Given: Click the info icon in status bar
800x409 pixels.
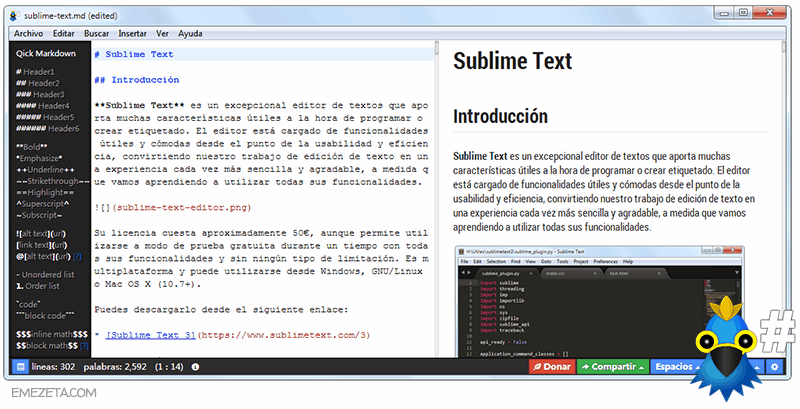Looking at the screenshot, I should (x=195, y=367).
